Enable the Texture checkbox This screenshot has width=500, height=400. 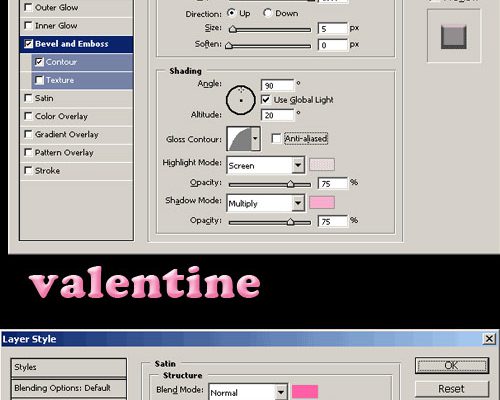[39, 80]
